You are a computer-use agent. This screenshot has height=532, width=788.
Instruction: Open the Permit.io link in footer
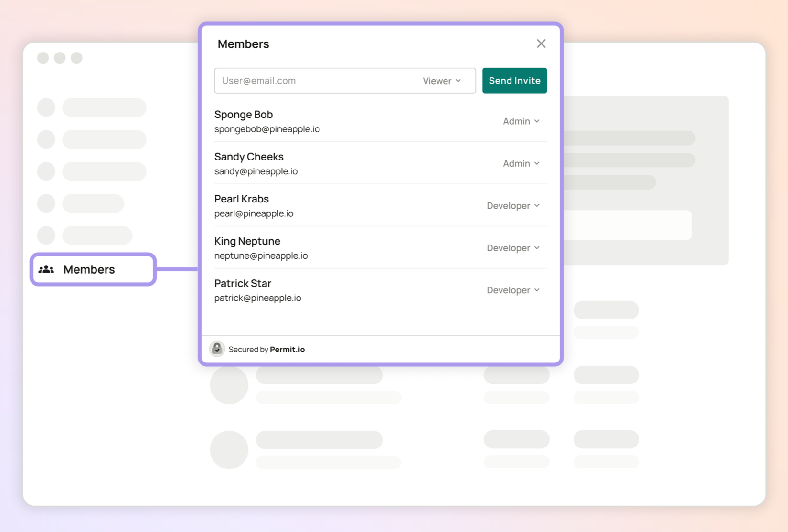coord(287,349)
